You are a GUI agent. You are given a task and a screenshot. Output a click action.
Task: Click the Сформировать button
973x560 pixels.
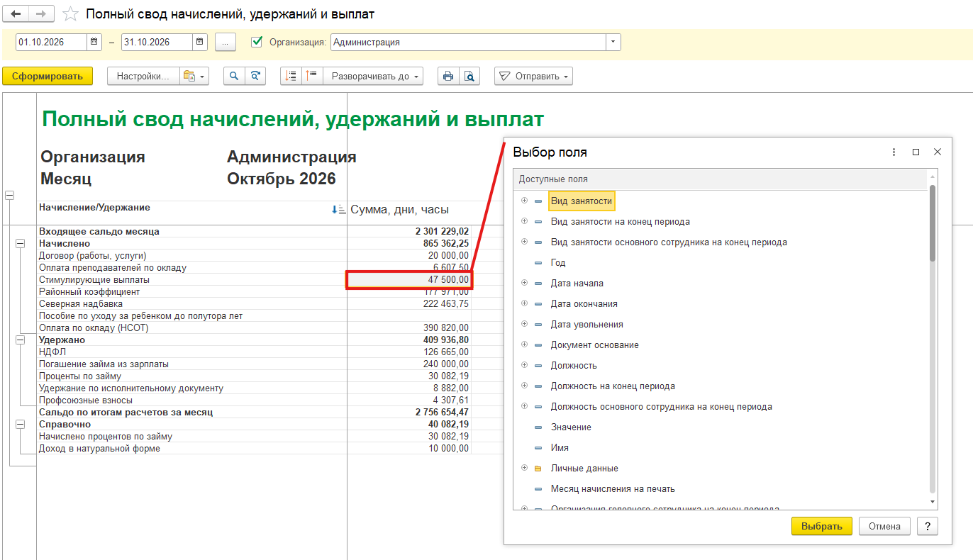pyautogui.click(x=48, y=77)
